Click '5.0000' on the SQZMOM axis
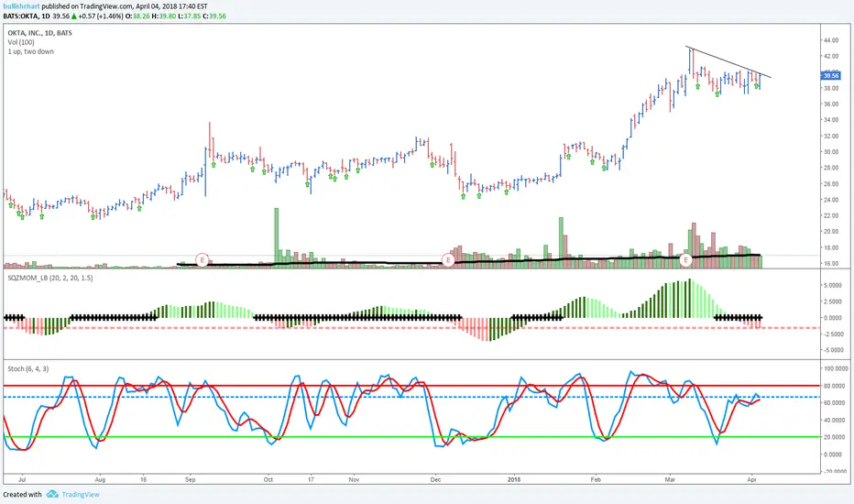This screenshot has width=854, height=504. tap(833, 286)
